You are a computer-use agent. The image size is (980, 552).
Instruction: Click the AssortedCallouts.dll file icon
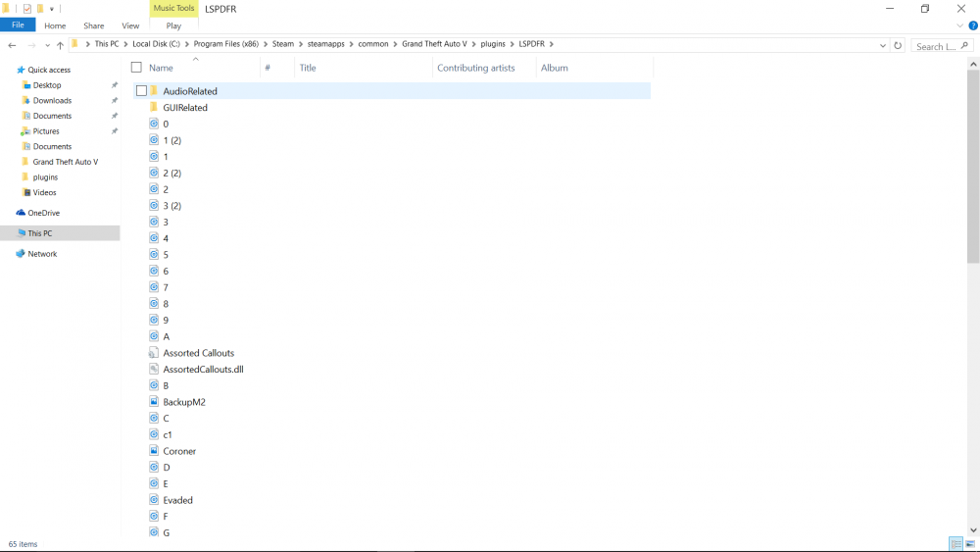154,369
